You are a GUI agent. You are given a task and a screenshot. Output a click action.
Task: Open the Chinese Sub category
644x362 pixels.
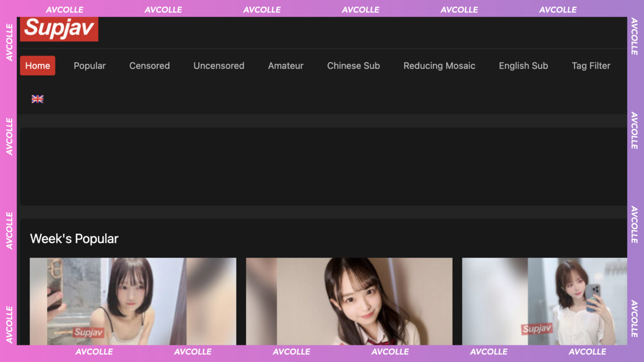[353, 66]
